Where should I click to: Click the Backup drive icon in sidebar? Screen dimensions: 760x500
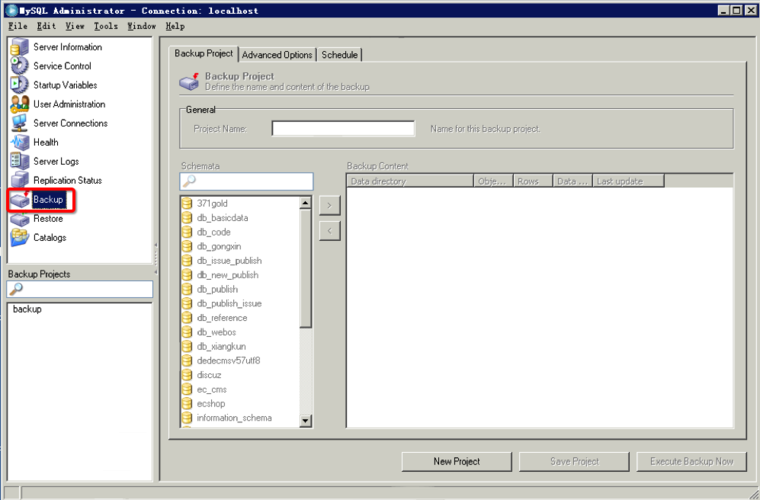(x=20, y=199)
